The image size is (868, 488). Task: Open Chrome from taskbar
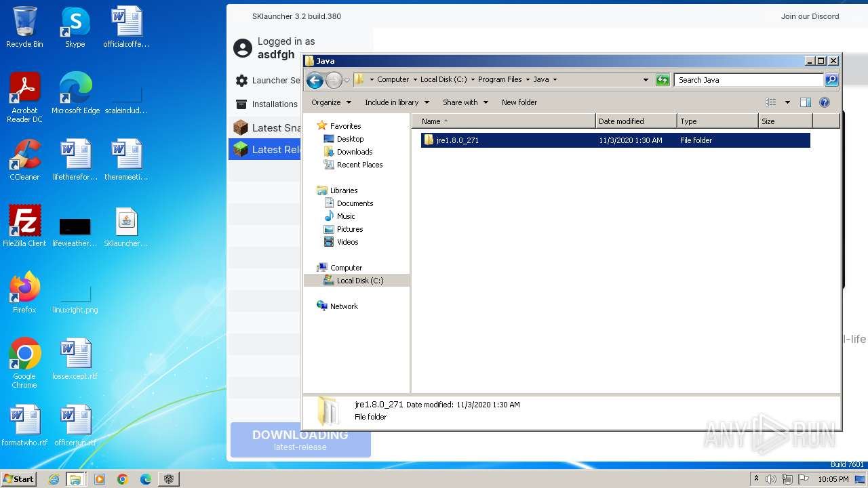pos(123,479)
